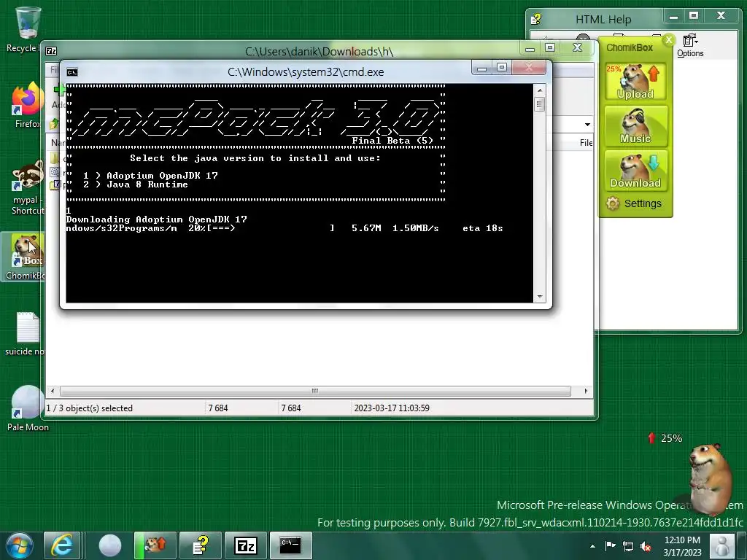Click option '1 ) Adoptium OpenJDK 17' text
Viewport: 747px width, 560px height.
[x=150, y=175]
